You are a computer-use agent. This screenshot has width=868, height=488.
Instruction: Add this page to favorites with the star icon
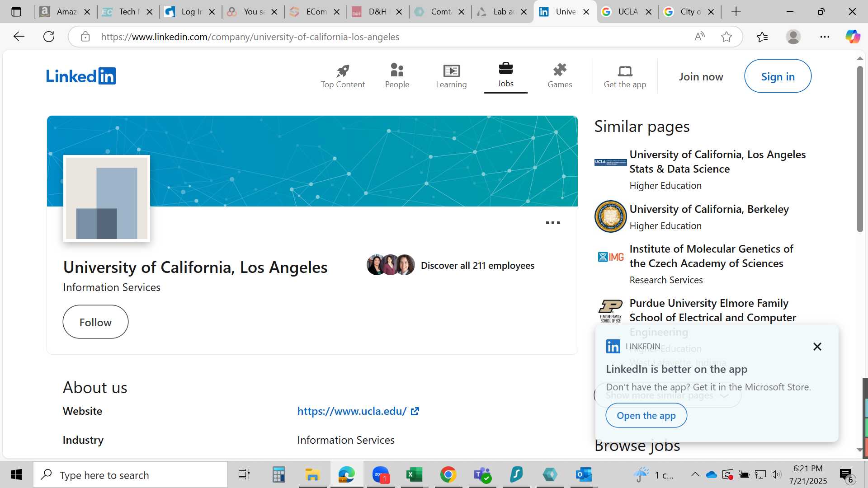(x=726, y=37)
